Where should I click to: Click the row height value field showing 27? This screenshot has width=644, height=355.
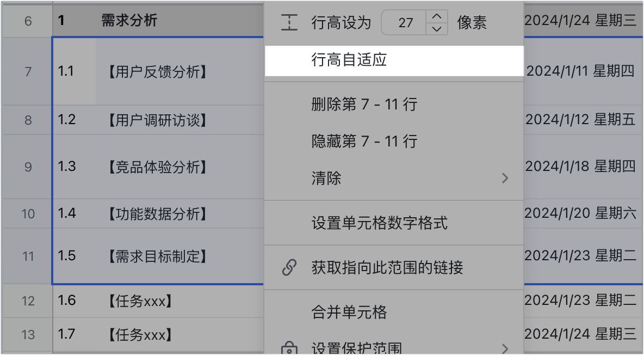pyautogui.click(x=405, y=22)
